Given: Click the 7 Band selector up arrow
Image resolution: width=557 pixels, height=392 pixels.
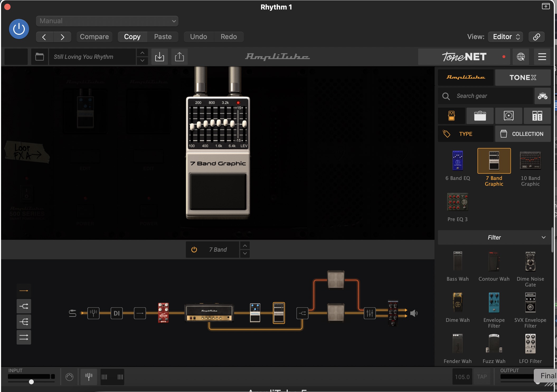Looking at the screenshot, I should 245,246.
